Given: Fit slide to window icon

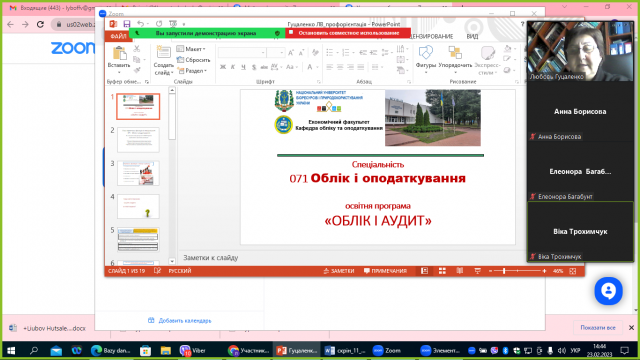Looking at the screenshot, I should pyautogui.click(x=573, y=271).
